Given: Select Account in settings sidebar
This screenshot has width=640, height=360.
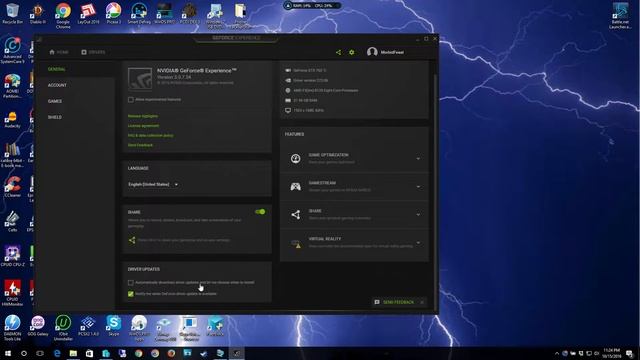Looking at the screenshot, I should pyautogui.click(x=57, y=85).
